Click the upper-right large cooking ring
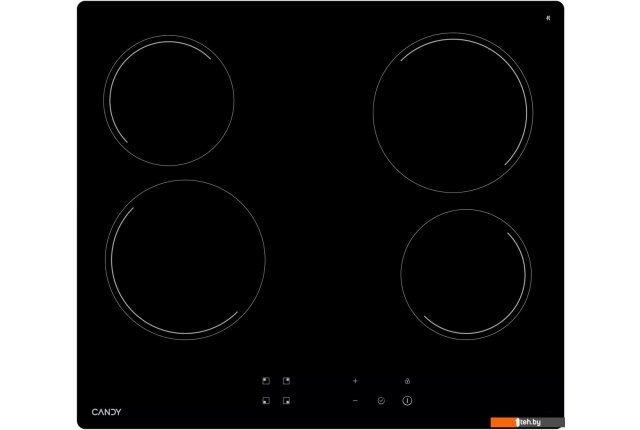640x430 pixels. pyautogui.click(x=450, y=110)
